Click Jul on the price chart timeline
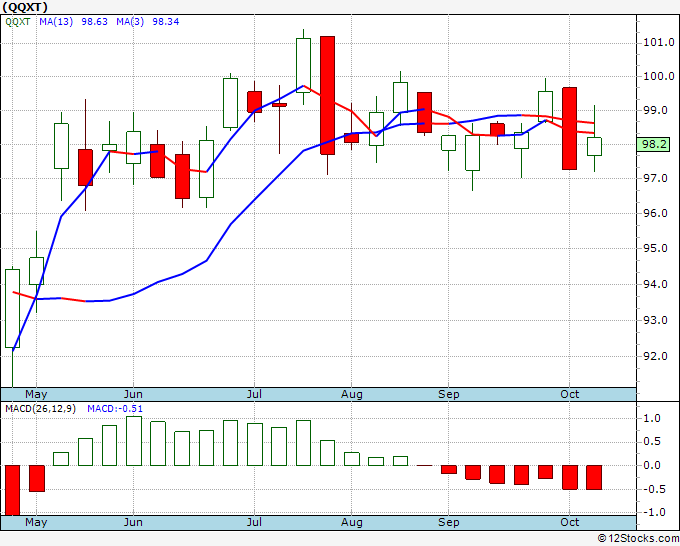 coord(254,394)
